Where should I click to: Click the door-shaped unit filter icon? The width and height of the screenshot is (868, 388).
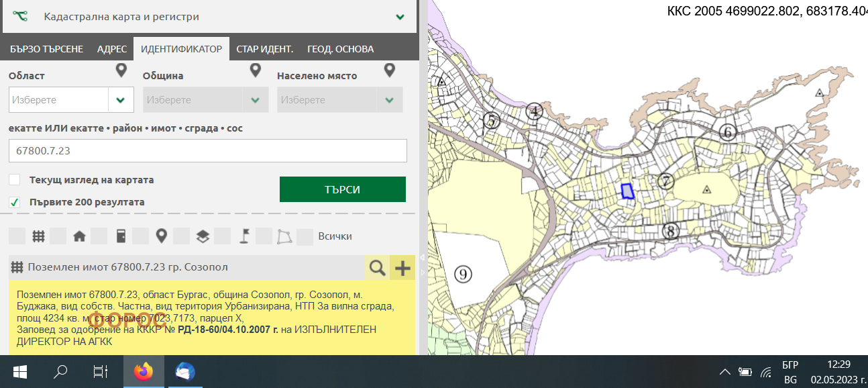(x=121, y=236)
